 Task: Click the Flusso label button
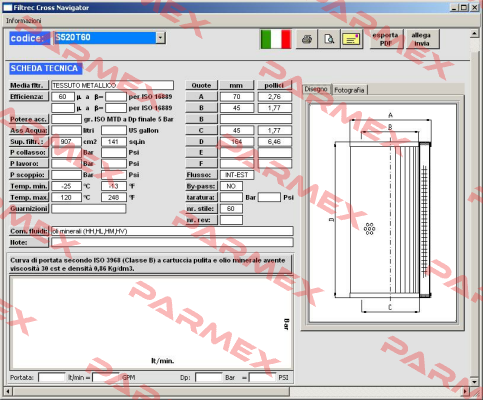[x=201, y=175]
